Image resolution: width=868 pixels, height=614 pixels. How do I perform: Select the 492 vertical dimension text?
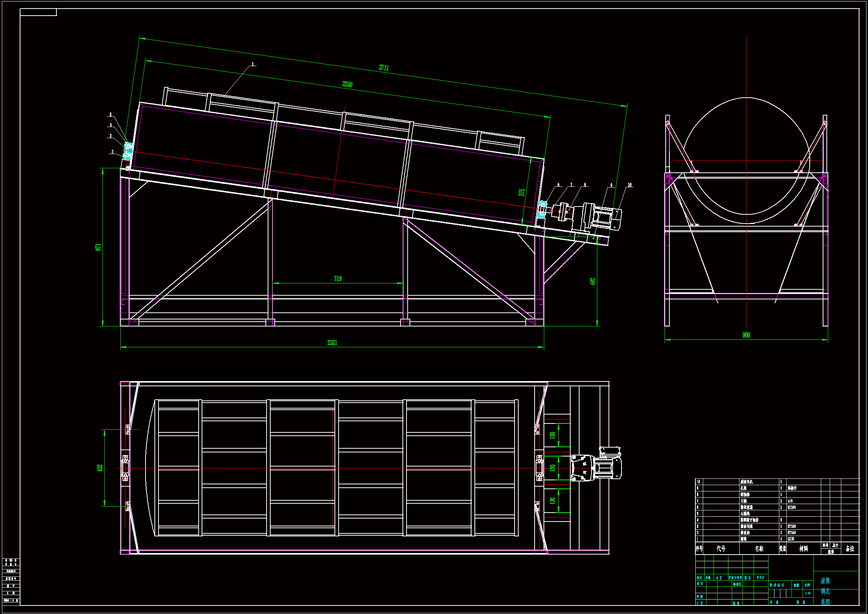click(593, 282)
